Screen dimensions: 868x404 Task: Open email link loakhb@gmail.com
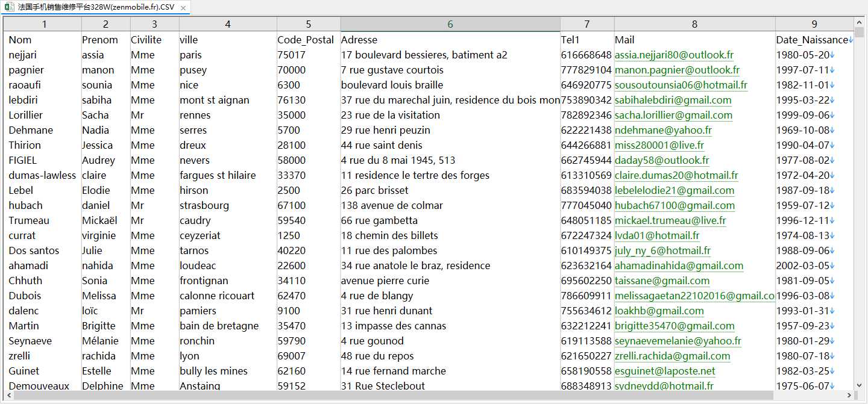pyautogui.click(x=659, y=311)
